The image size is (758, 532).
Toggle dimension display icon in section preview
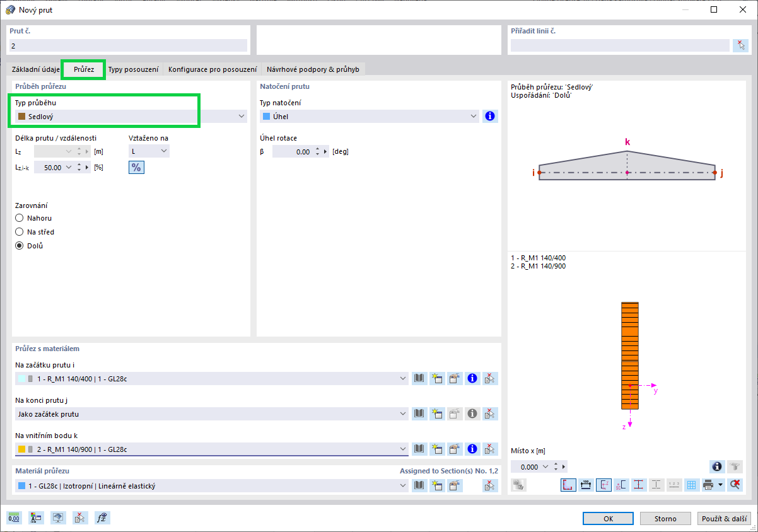pos(586,485)
